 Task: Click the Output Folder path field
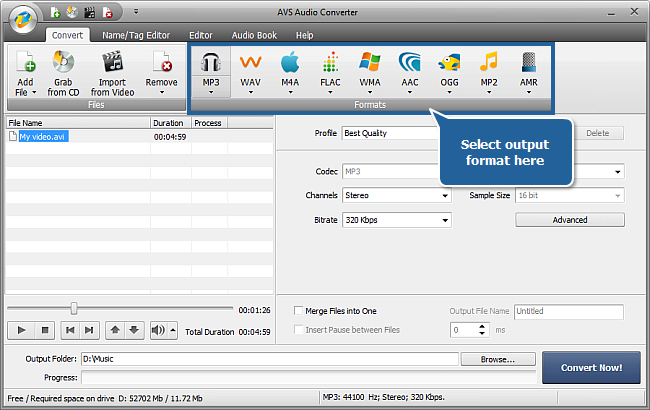[270, 359]
